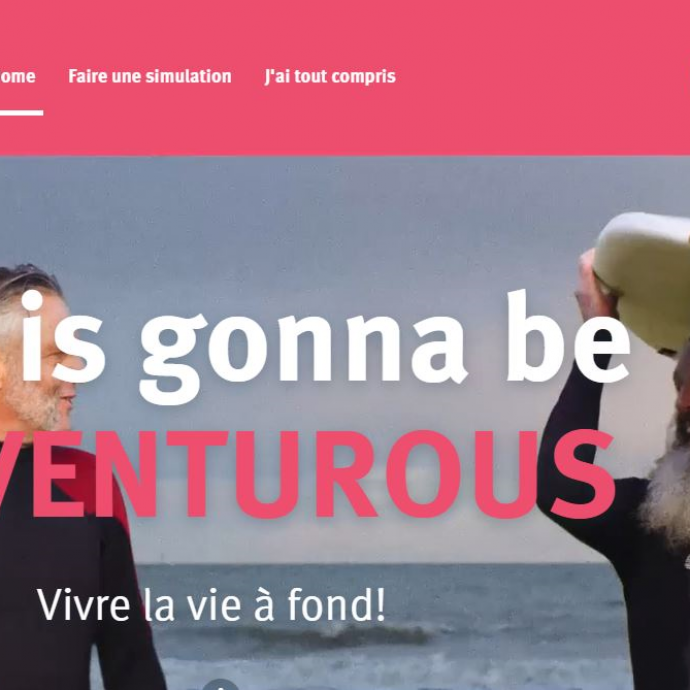Go to J'ai tout compris menu item
Image resolution: width=690 pixels, height=690 pixels.
click(x=330, y=77)
